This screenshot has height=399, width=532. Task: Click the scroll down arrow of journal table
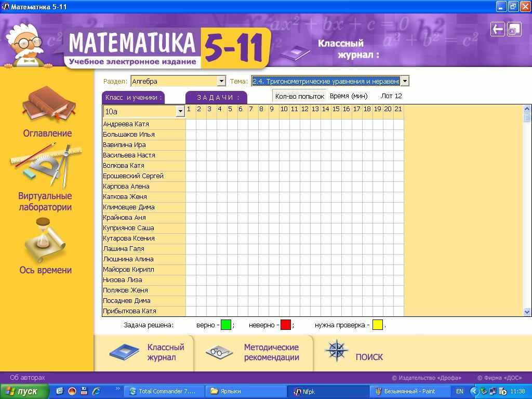527,312
